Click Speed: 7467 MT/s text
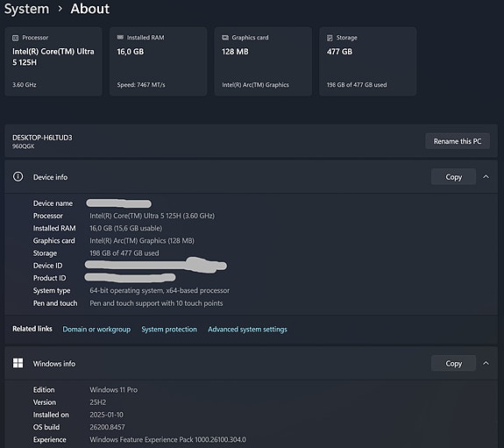This screenshot has width=504, height=448. pyautogui.click(x=141, y=85)
